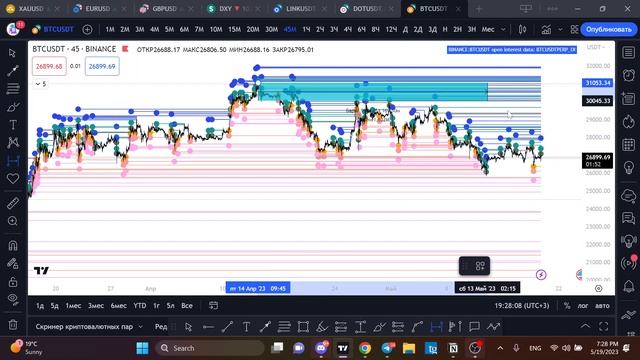This screenshot has width=640, height=360.
Task: Open the favorites heart icon
Action: [13, 179]
